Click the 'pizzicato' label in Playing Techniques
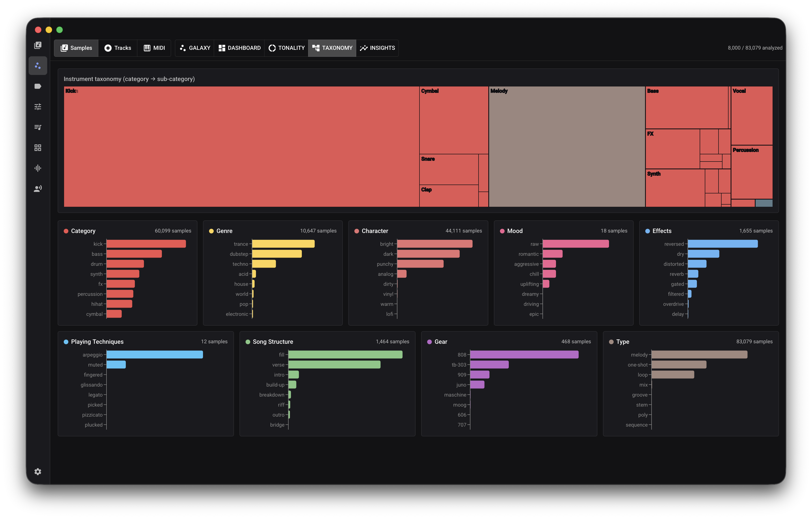 tap(92, 415)
